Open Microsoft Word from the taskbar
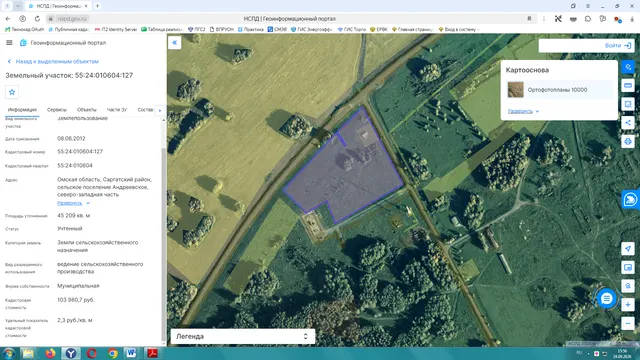This screenshot has height=360, width=640. (x=131, y=353)
